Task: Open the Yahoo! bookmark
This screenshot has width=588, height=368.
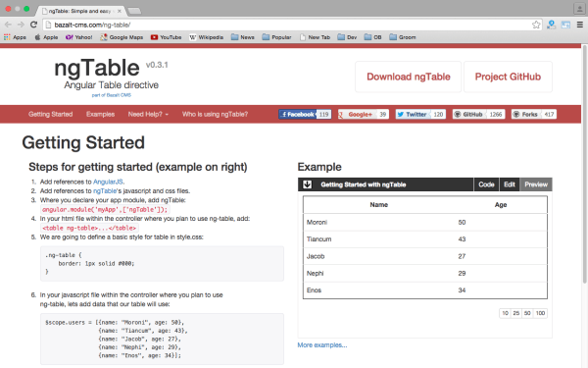Action: pos(78,37)
